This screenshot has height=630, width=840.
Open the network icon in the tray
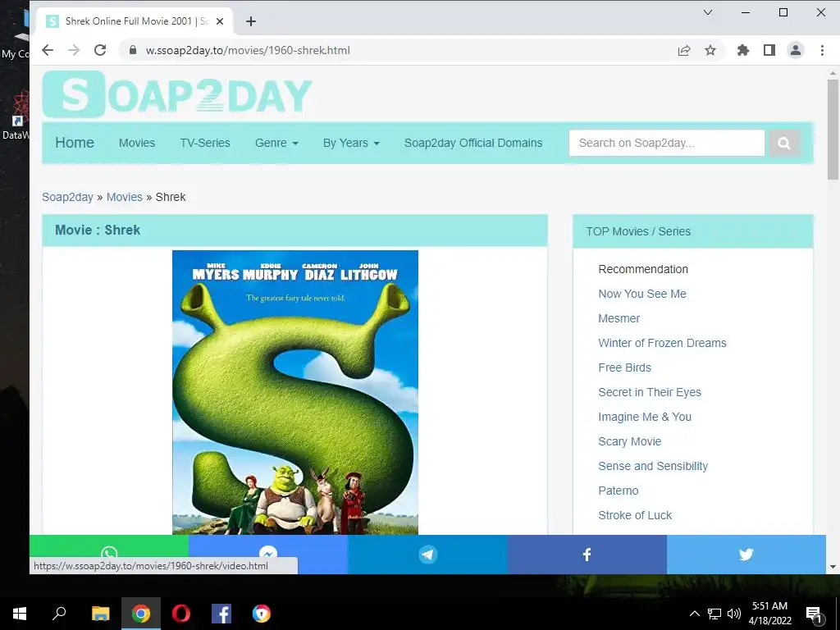(x=714, y=614)
